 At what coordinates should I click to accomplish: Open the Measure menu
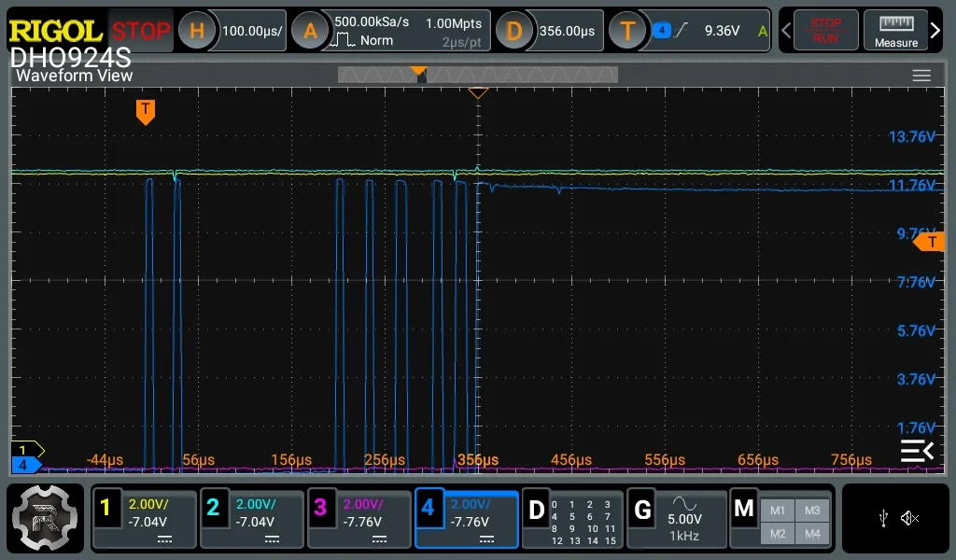pos(895,30)
